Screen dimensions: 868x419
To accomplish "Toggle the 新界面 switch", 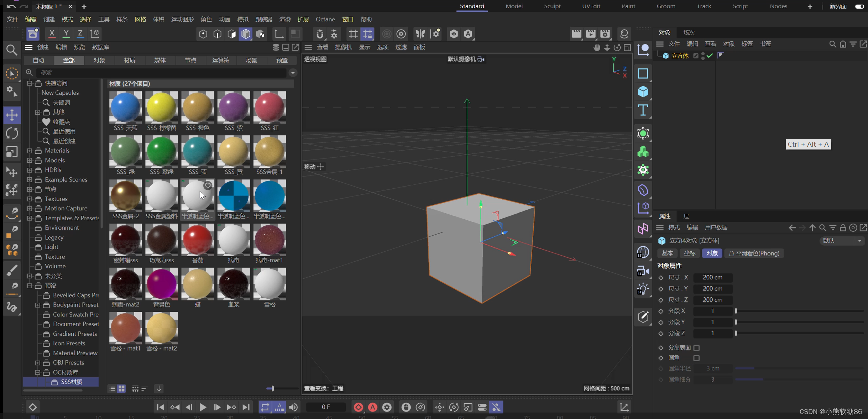I will coord(859,6).
